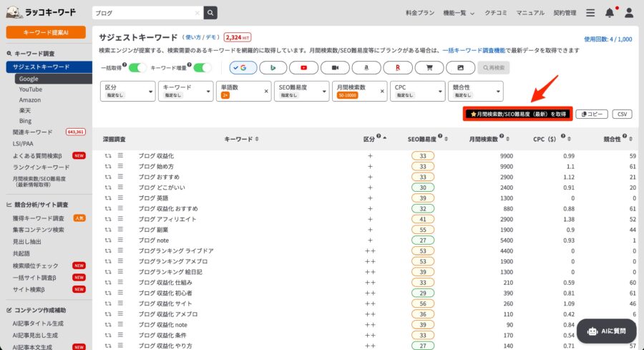Click the CSV export button

coord(623,115)
